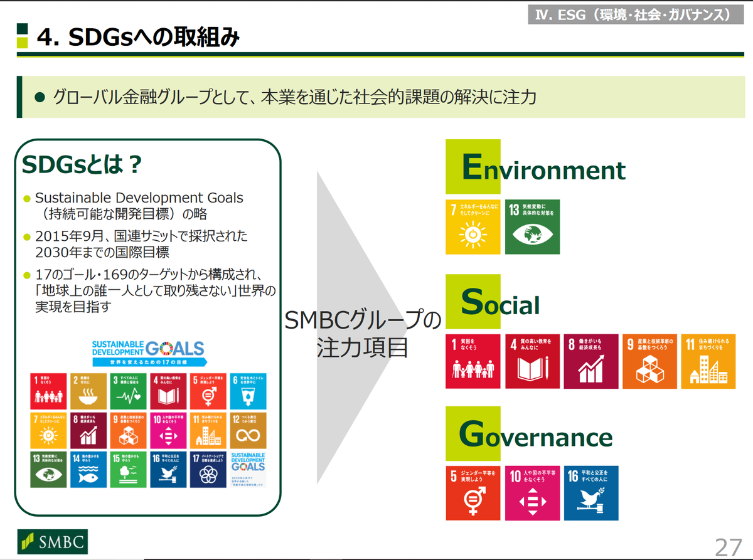Select the '2015年9月、国連サミットで採択された' bullet
The image size is (753, 560).
[141, 237]
